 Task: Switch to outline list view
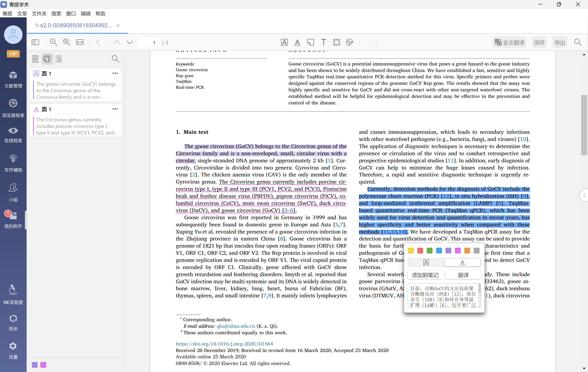(x=58, y=59)
